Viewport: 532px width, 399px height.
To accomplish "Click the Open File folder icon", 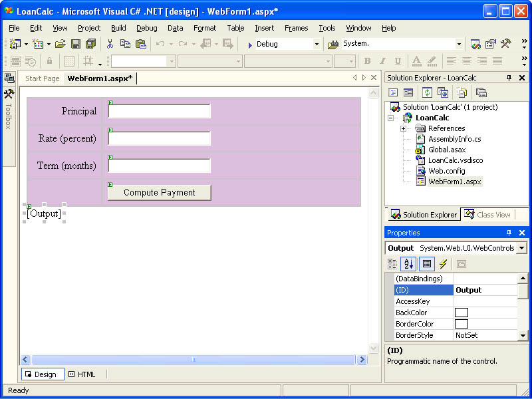I will click(x=60, y=44).
